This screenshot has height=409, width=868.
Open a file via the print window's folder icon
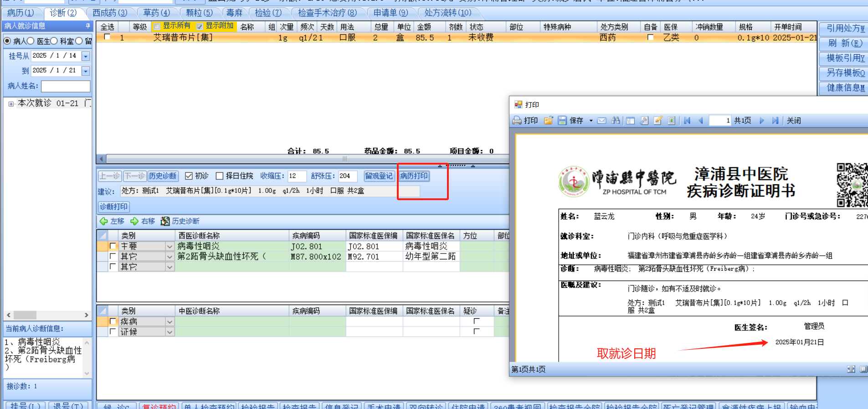[548, 120]
